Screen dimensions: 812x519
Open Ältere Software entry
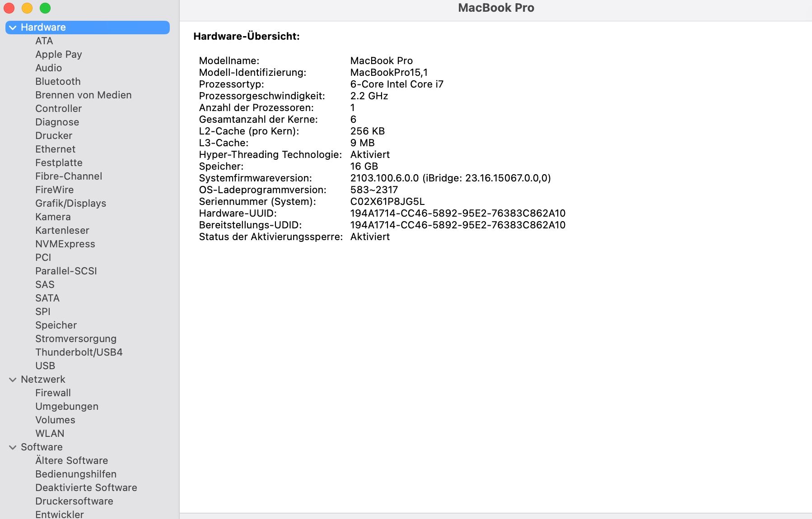(72, 461)
